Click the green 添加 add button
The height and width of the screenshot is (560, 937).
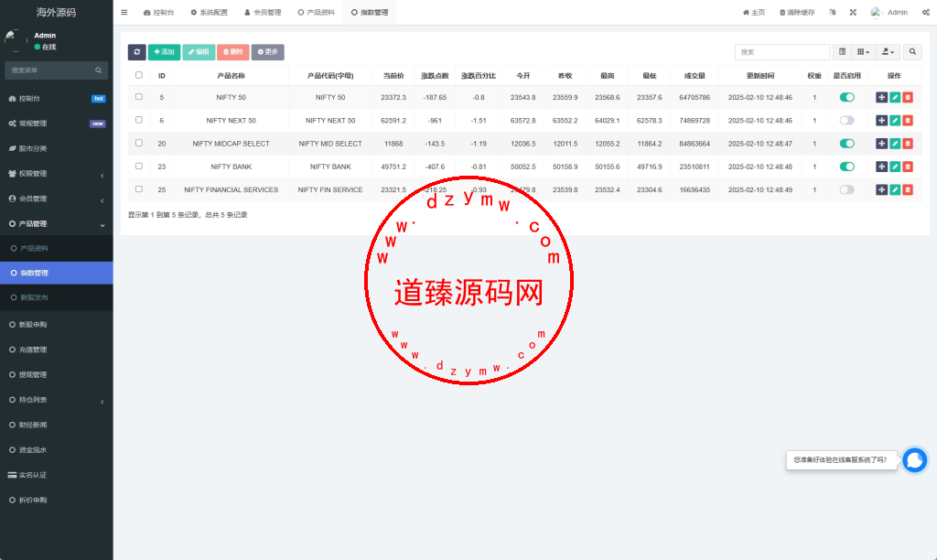tap(165, 52)
